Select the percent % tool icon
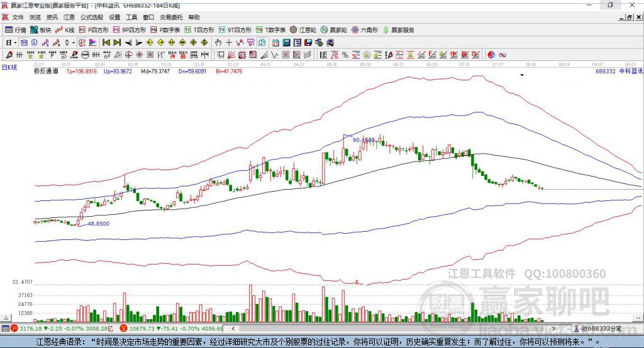The image size is (644, 348). coord(345,55)
